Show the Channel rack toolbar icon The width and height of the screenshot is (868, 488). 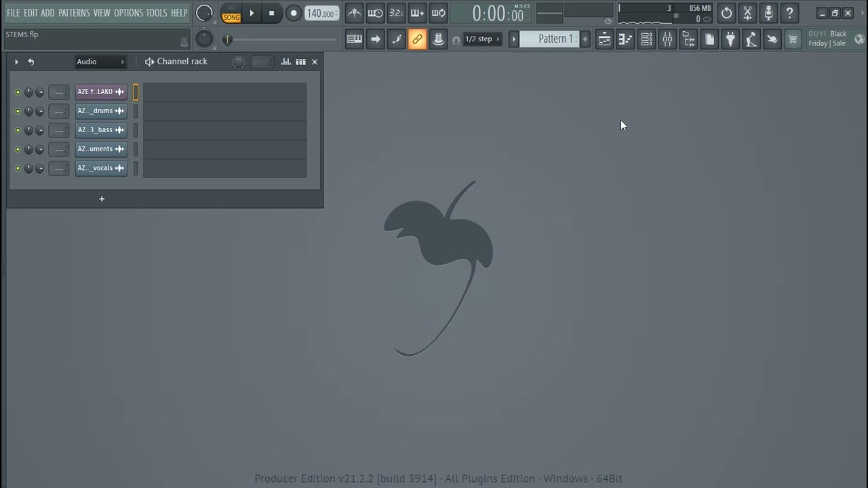click(x=646, y=39)
